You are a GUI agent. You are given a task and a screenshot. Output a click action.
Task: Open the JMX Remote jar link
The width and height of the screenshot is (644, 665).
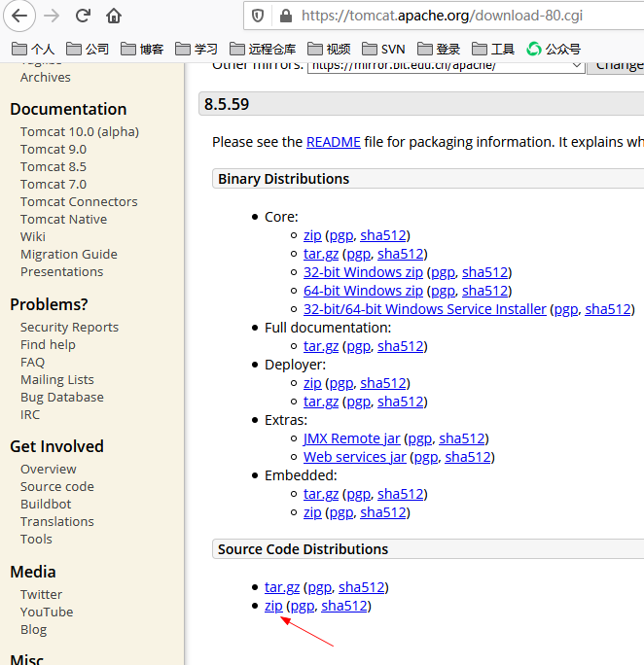(351, 438)
